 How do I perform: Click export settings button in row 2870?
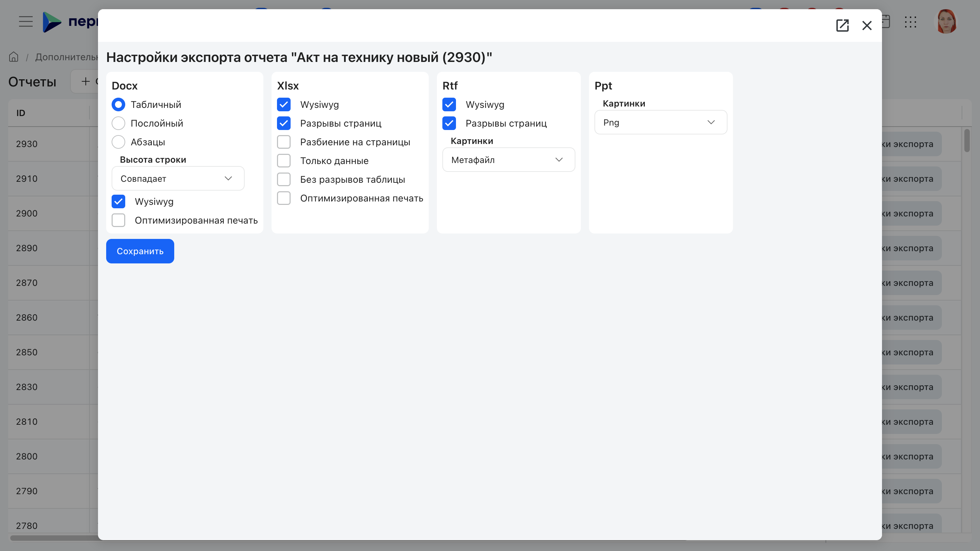point(911,283)
